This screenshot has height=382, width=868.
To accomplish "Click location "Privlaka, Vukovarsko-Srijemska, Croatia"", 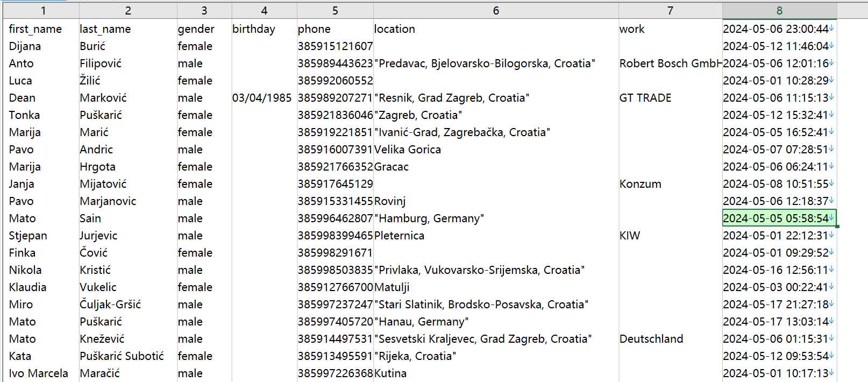I will click(x=496, y=270).
